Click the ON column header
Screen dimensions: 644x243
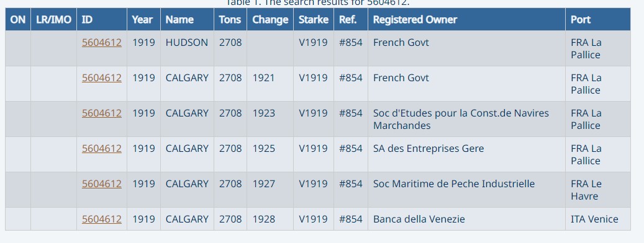pyautogui.click(x=17, y=19)
